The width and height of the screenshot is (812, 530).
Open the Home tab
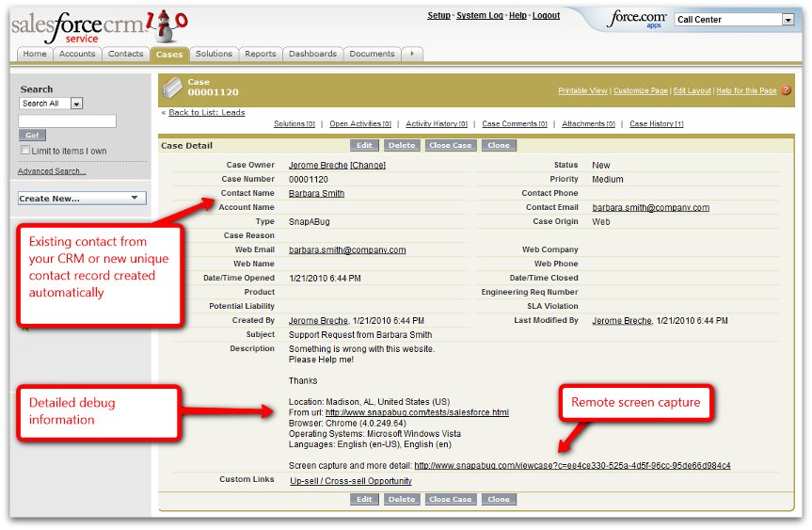pos(35,54)
